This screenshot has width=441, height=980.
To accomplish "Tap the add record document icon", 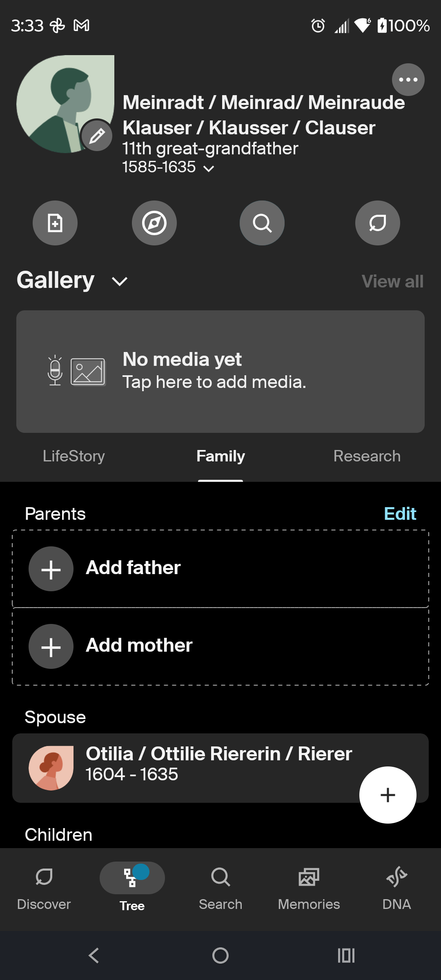I will pos(55,223).
